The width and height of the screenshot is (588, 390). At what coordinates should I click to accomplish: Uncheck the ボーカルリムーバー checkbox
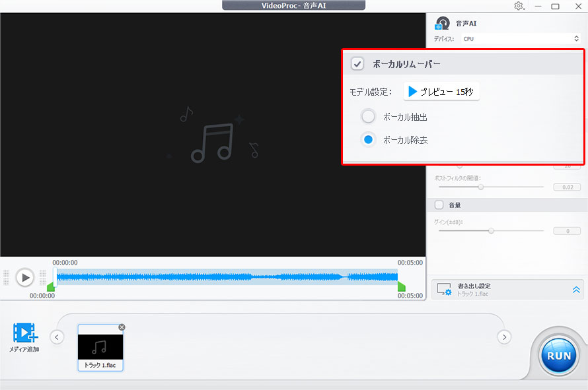click(357, 64)
